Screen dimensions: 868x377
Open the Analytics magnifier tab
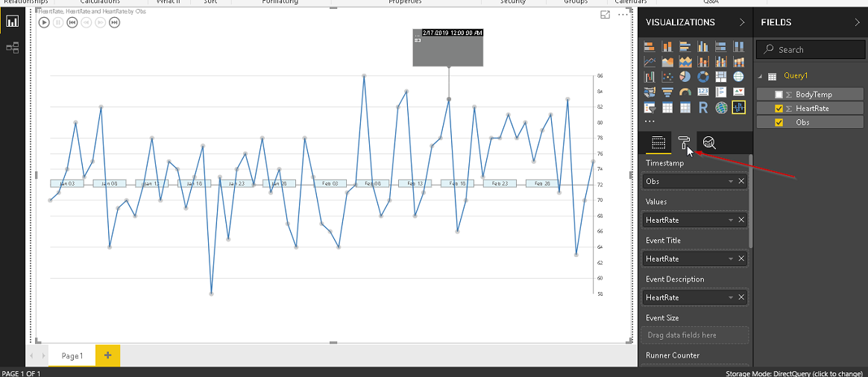(x=709, y=143)
